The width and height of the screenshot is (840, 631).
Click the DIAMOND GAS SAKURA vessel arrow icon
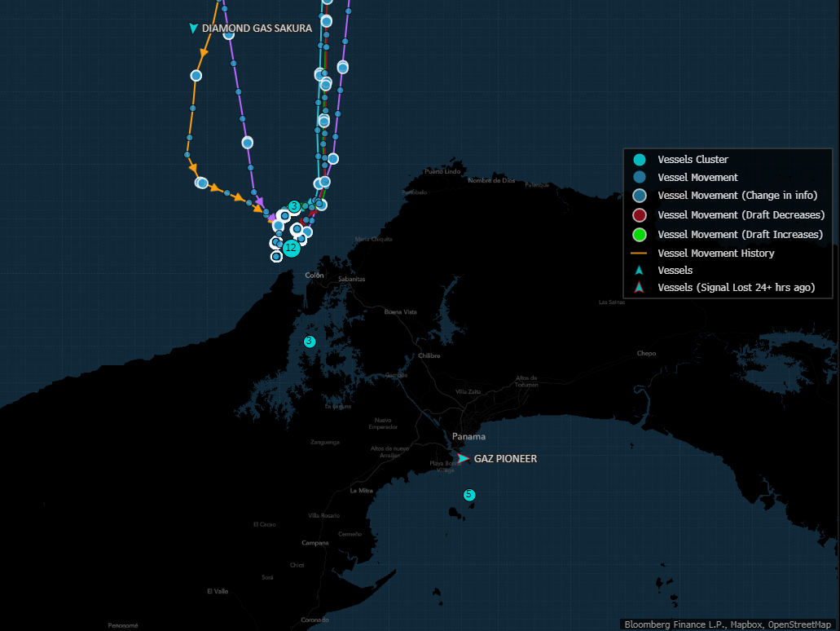[193, 28]
